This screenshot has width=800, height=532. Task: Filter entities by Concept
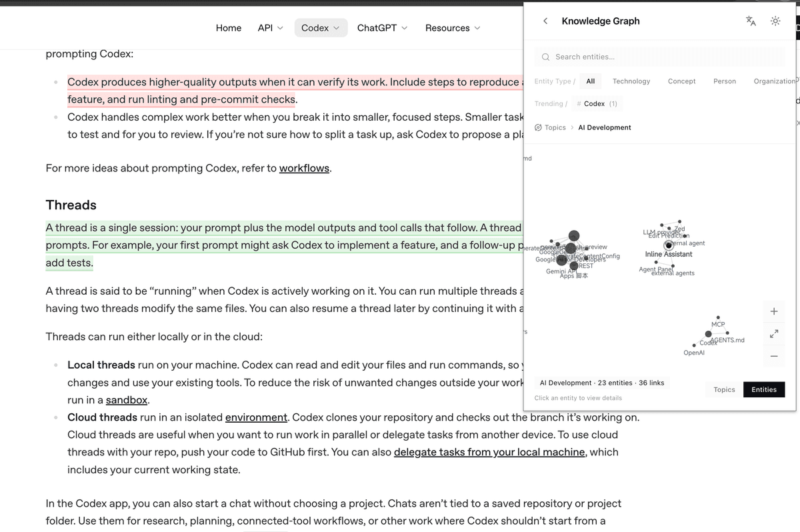point(681,81)
